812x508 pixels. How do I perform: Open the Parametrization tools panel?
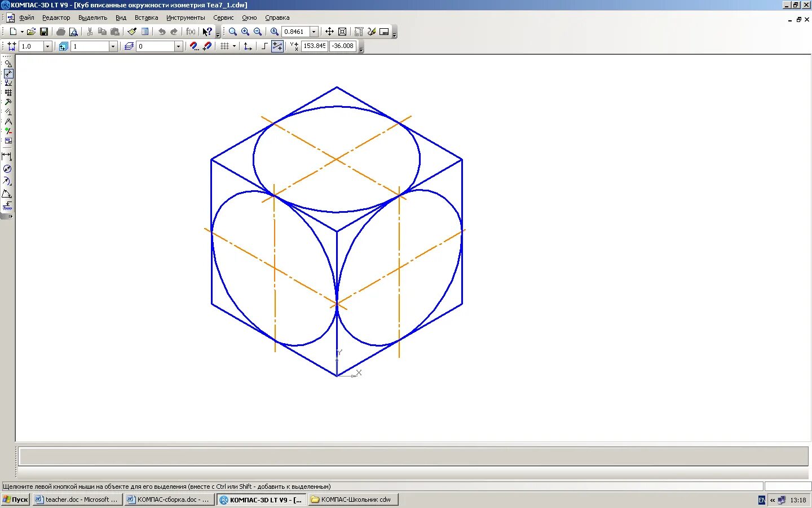tap(8, 112)
